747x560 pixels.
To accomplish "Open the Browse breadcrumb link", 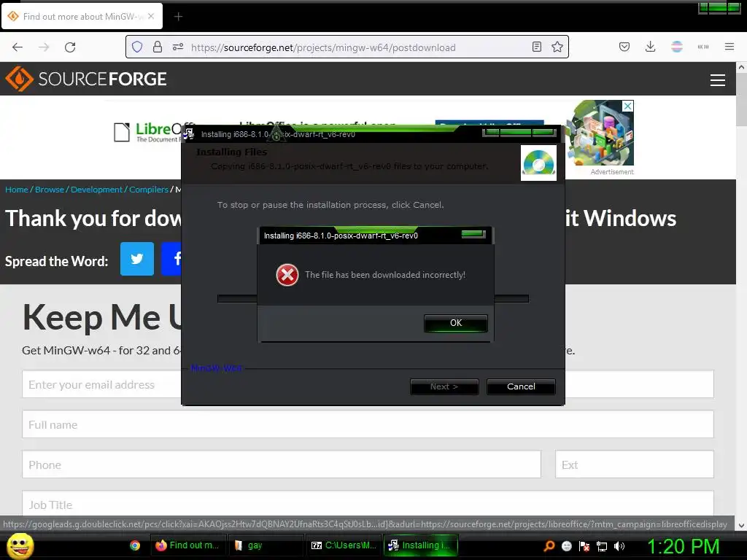I will (x=49, y=190).
